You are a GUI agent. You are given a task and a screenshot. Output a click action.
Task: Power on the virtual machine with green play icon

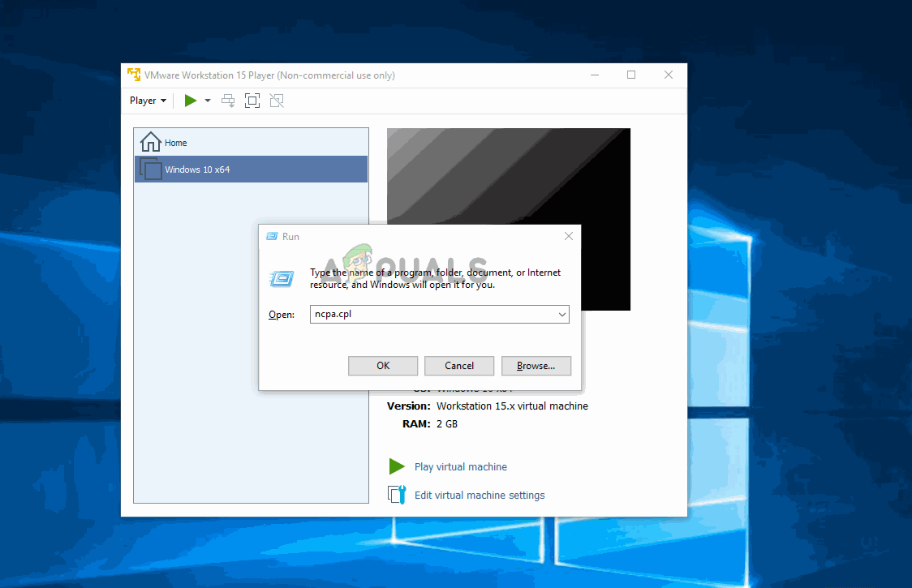191,100
